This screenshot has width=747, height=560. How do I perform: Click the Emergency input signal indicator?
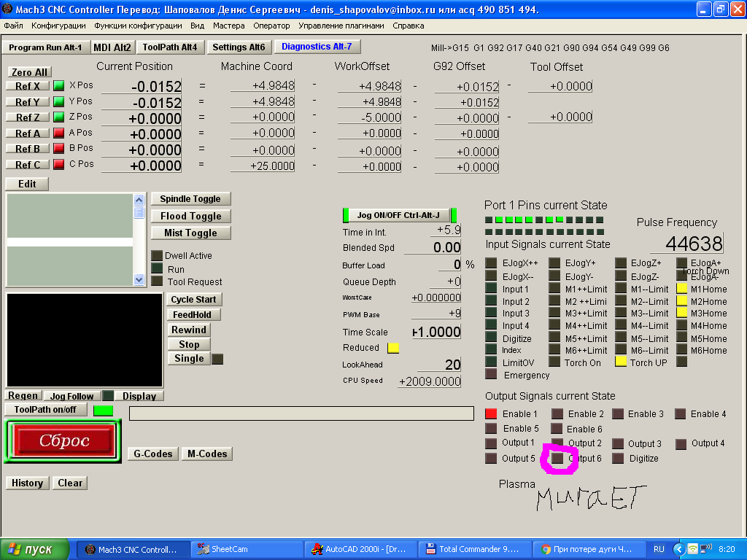(491, 374)
